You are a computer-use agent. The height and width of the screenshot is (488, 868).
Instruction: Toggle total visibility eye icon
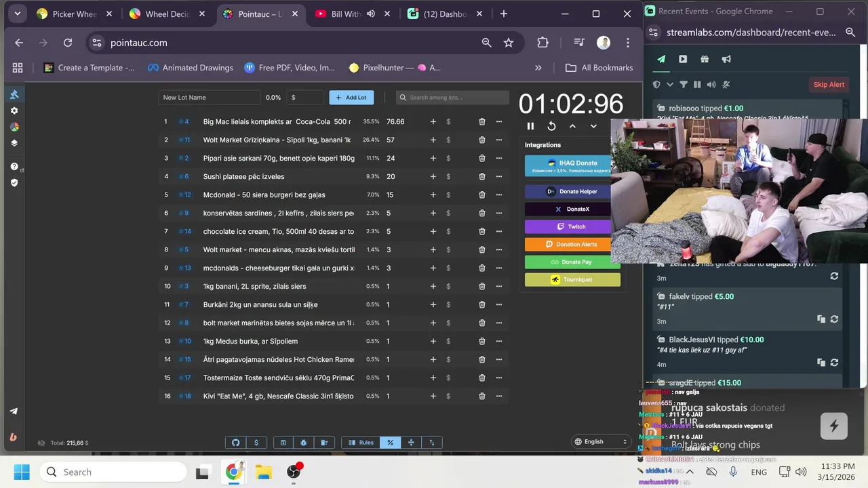pos(41,443)
